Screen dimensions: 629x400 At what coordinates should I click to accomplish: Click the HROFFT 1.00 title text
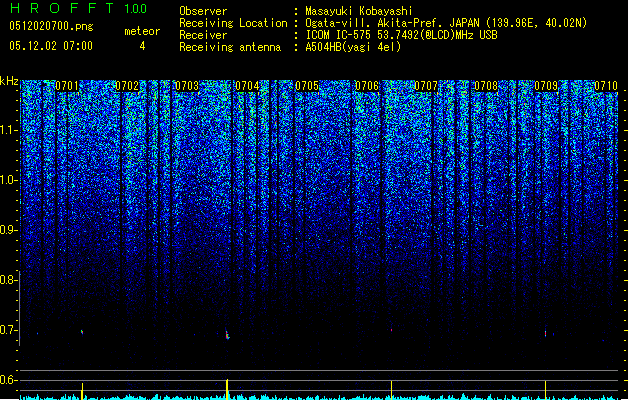point(79,8)
